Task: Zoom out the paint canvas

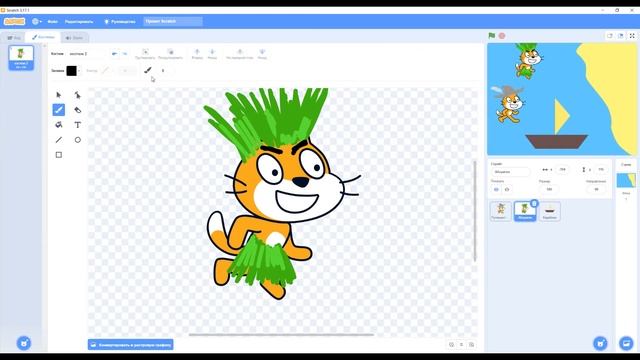Action: pos(451,344)
